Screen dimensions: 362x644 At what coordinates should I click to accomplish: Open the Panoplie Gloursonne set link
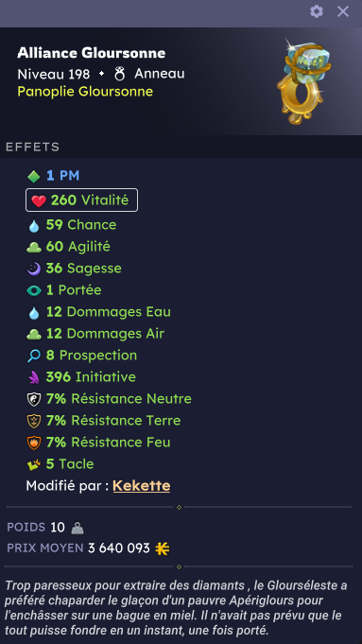pos(85,91)
